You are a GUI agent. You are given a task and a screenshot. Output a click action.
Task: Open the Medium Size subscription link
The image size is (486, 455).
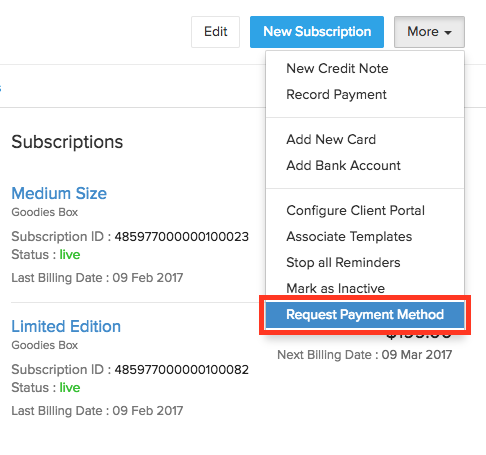59,193
